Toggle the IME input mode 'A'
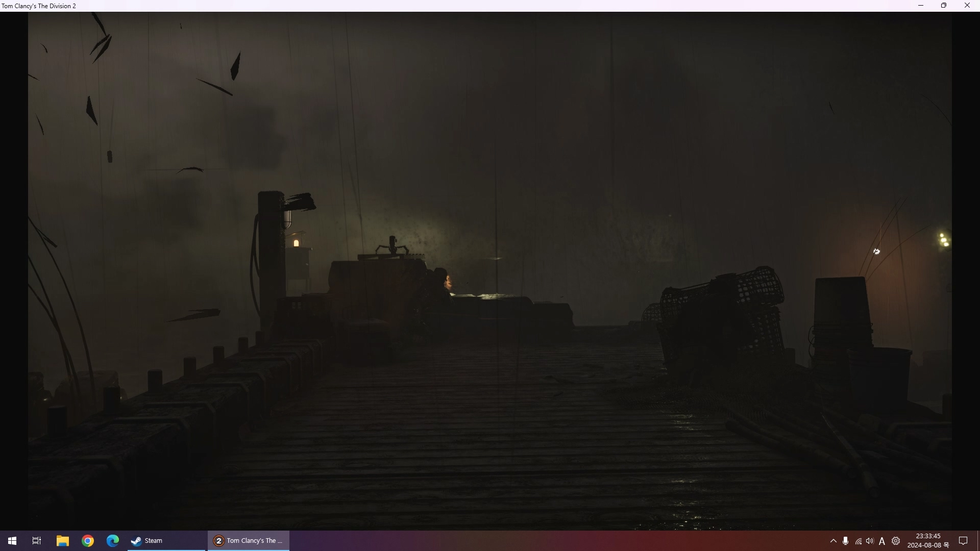 882,541
